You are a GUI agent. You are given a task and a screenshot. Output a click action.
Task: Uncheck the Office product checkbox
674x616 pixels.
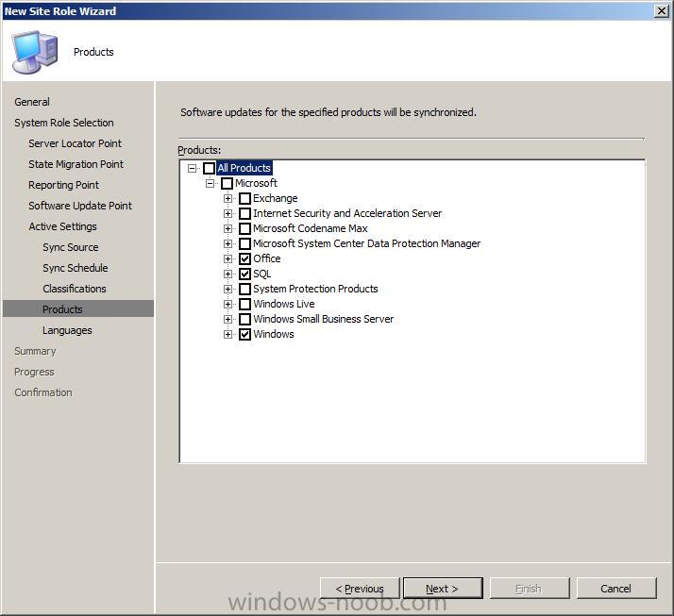point(245,258)
